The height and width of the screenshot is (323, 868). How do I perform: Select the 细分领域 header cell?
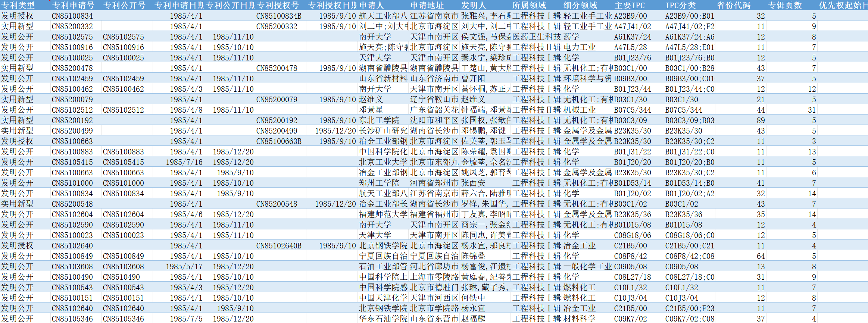tap(580, 5)
